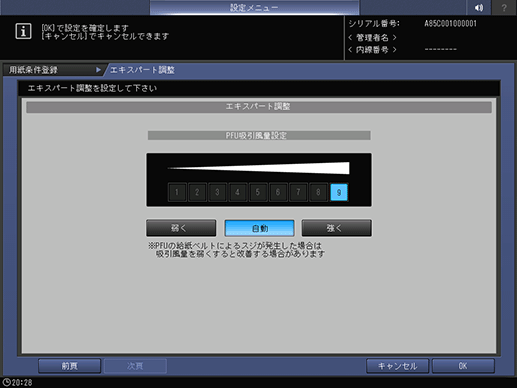Screen dimensions: 517x388
Task: Select suction level 3
Action: [x=217, y=192]
